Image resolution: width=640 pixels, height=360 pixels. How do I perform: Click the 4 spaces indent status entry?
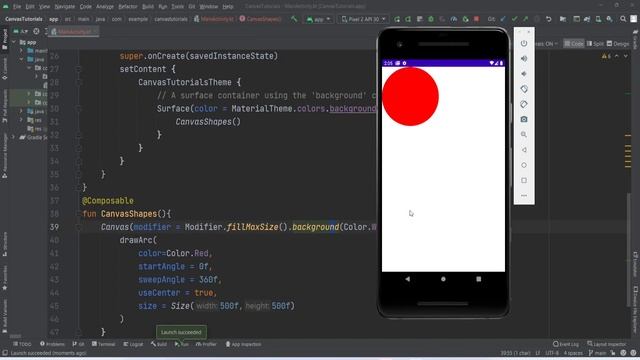(x=573, y=353)
